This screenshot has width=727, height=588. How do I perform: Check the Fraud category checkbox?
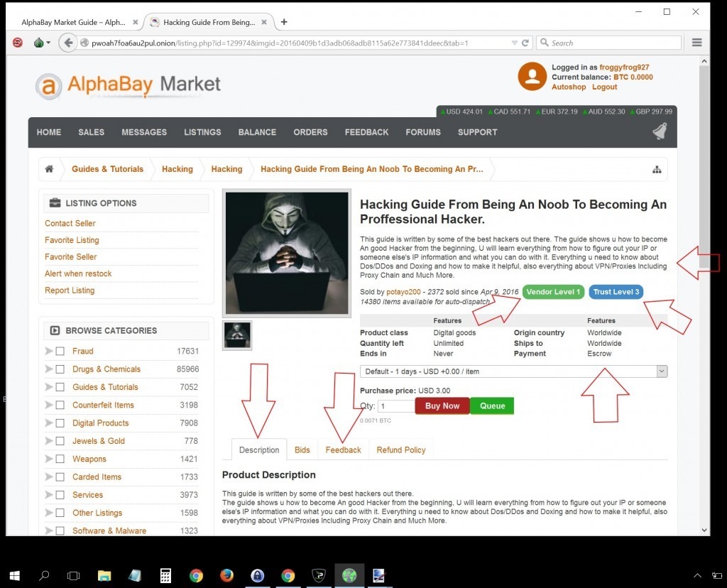click(x=60, y=351)
